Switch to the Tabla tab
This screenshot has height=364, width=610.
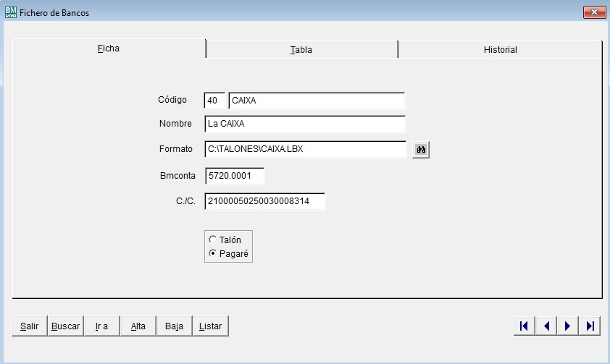tap(301, 50)
